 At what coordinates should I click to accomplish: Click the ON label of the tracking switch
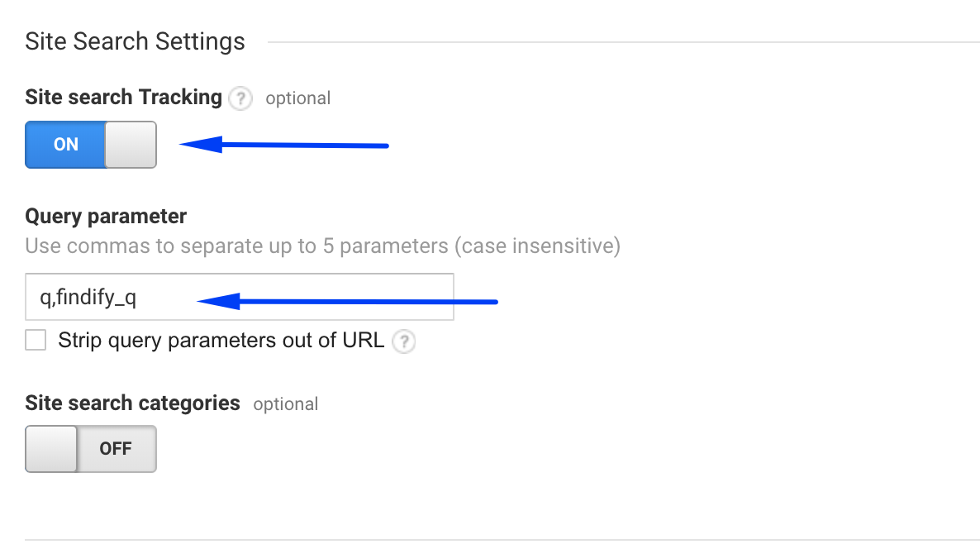click(x=64, y=145)
